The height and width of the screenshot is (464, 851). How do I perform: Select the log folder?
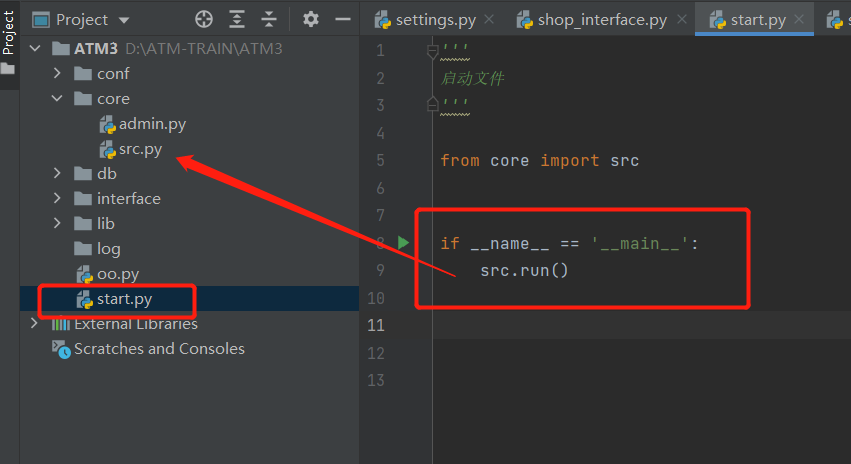point(98,249)
